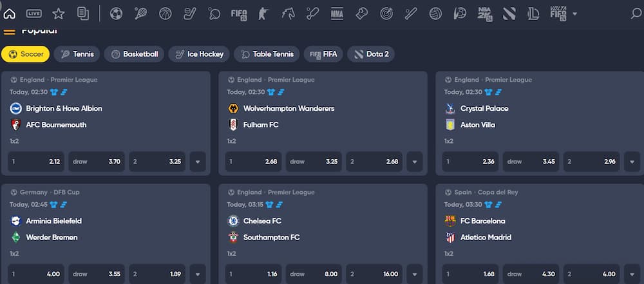Screen dimensions: 644x284
Task: Open the home icon in top bar
Action: click(x=10, y=14)
